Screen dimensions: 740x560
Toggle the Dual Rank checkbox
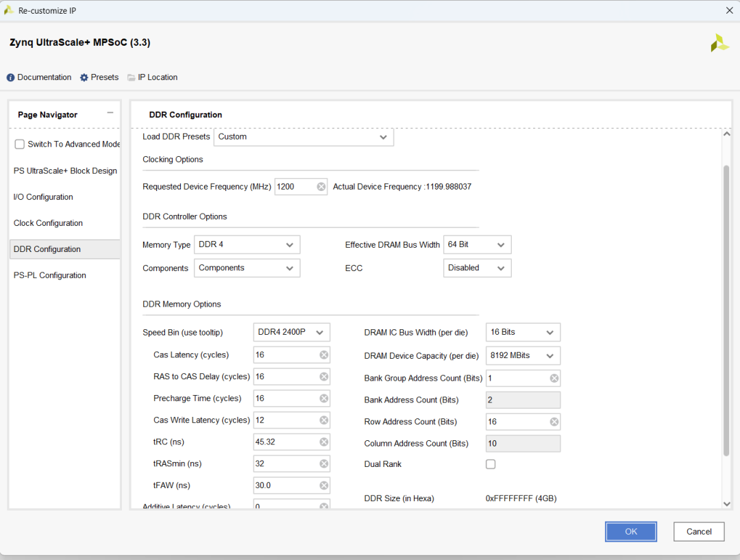coord(491,464)
